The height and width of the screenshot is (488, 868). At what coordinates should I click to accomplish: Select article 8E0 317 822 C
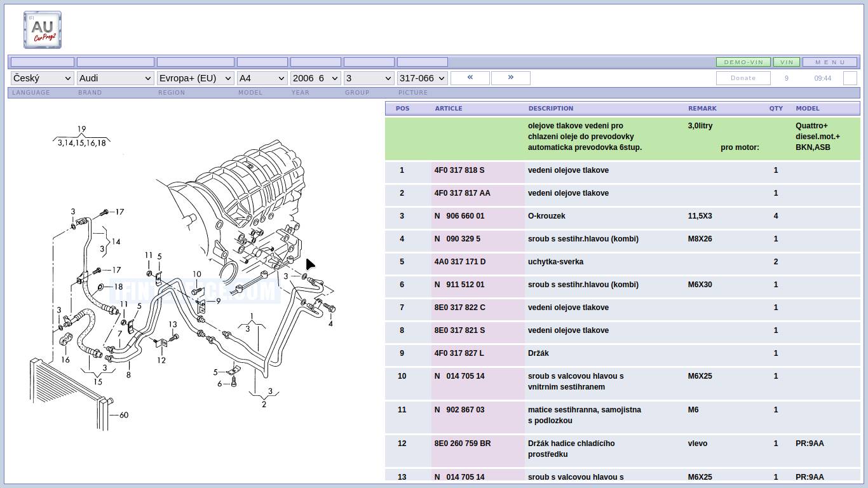[460, 308]
